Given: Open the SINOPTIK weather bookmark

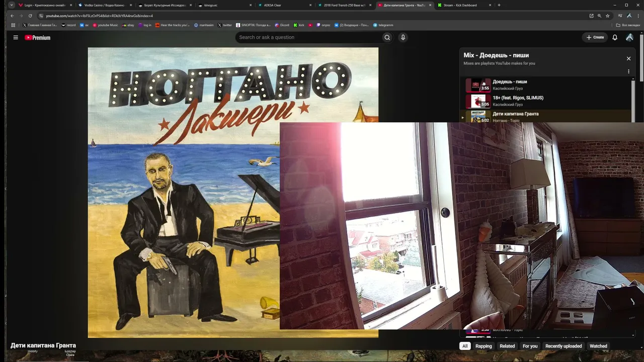Looking at the screenshot, I should pyautogui.click(x=253, y=25).
